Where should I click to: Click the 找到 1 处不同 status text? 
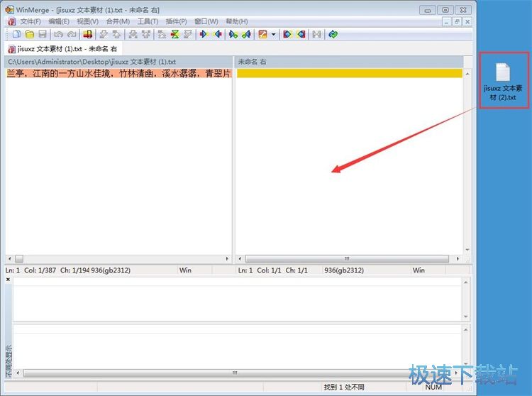[344, 387]
